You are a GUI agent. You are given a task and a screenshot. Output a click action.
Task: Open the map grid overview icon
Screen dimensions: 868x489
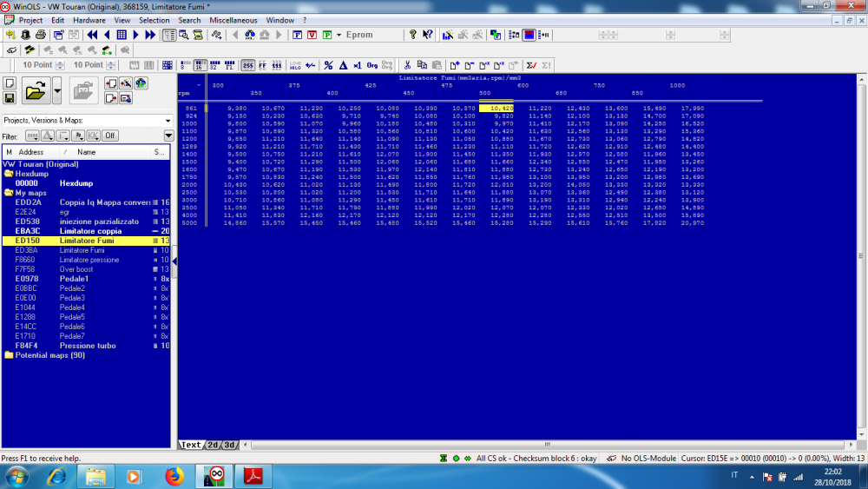122,35
